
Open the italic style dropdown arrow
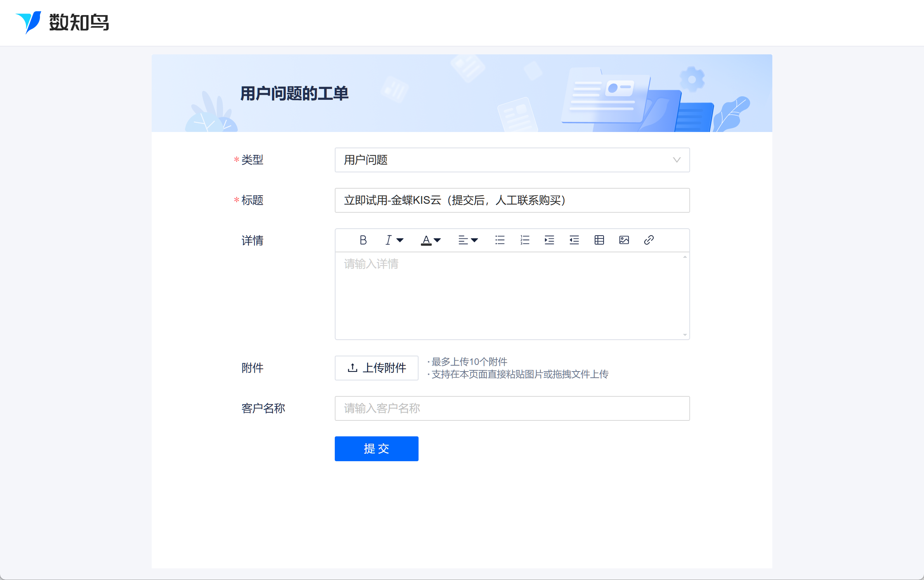pyautogui.click(x=400, y=240)
